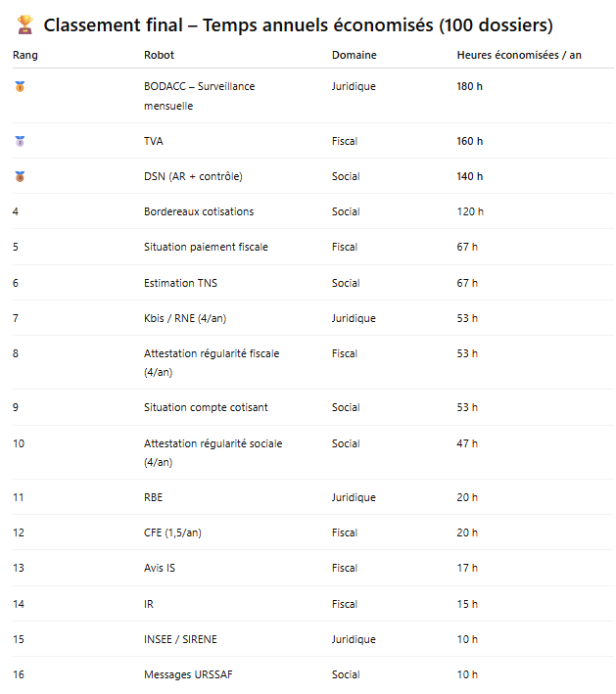Viewport: 616px width, 694px height.
Task: Click the gold medal rank icon
Action: [x=20, y=87]
